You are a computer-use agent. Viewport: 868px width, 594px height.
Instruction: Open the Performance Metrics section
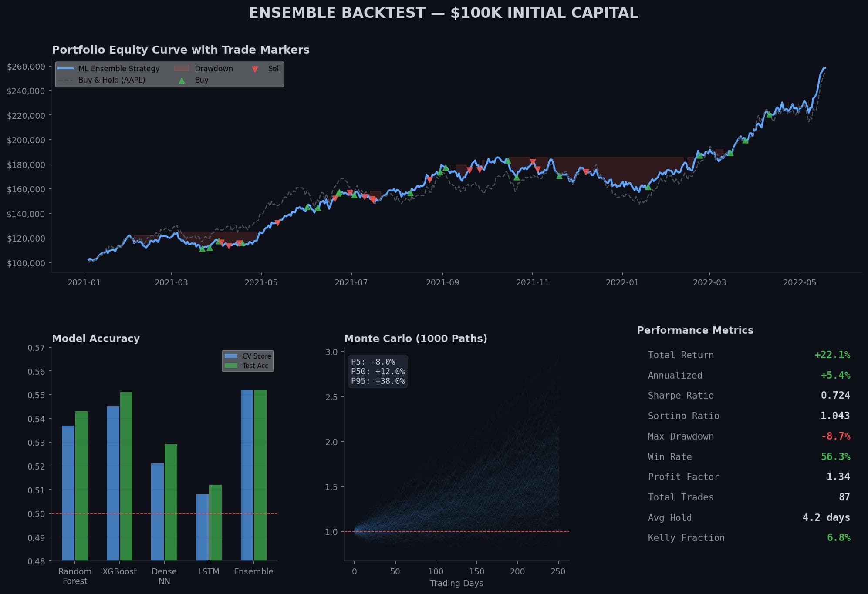(695, 330)
